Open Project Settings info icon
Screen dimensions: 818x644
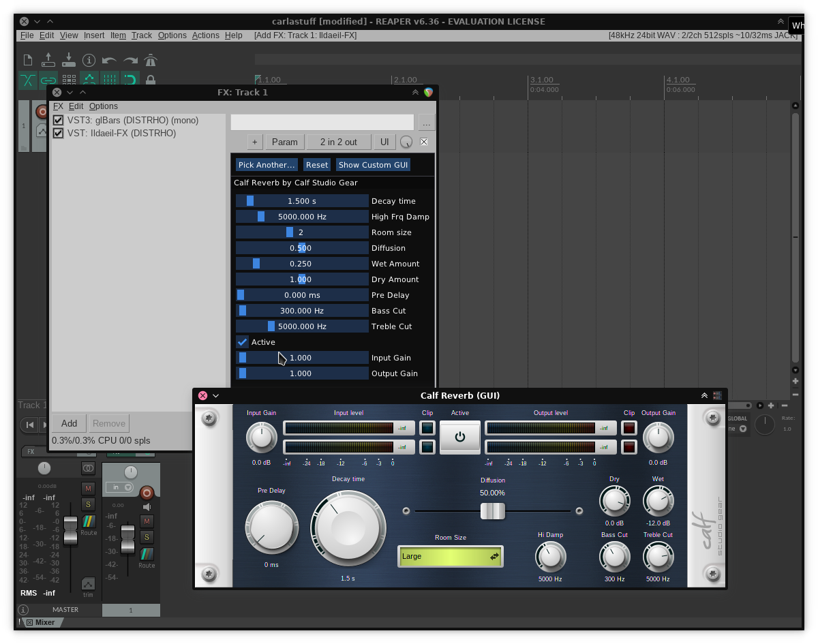coord(89,60)
